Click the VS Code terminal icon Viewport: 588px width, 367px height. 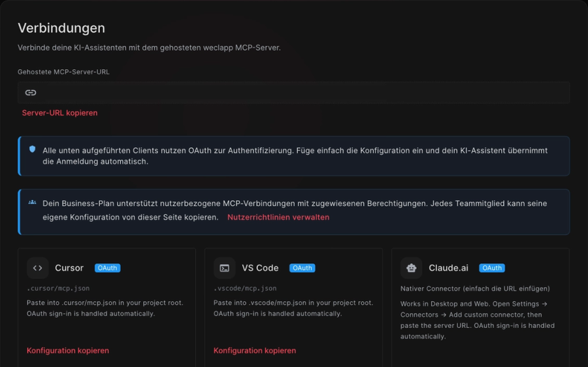click(x=224, y=268)
